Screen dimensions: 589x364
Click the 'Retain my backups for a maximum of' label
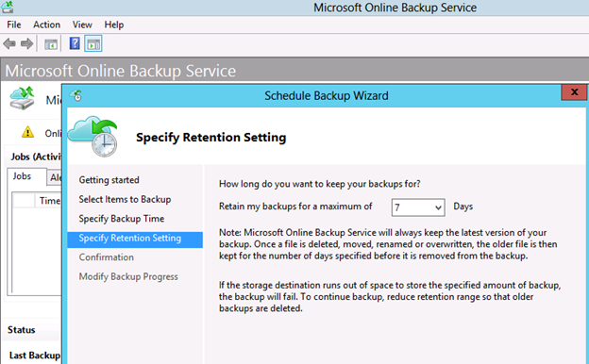pyautogui.click(x=295, y=207)
